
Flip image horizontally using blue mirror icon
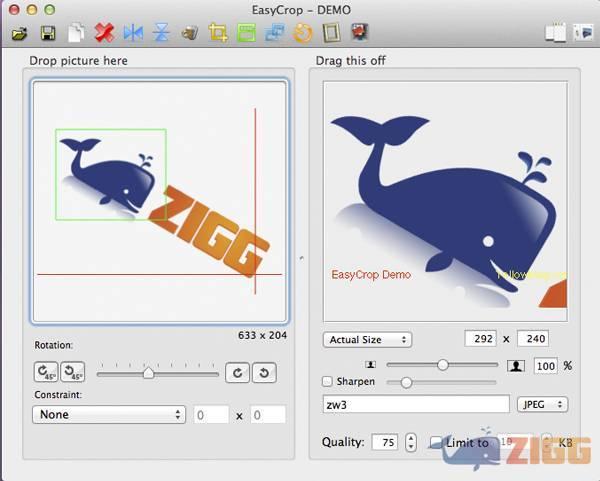[133, 33]
